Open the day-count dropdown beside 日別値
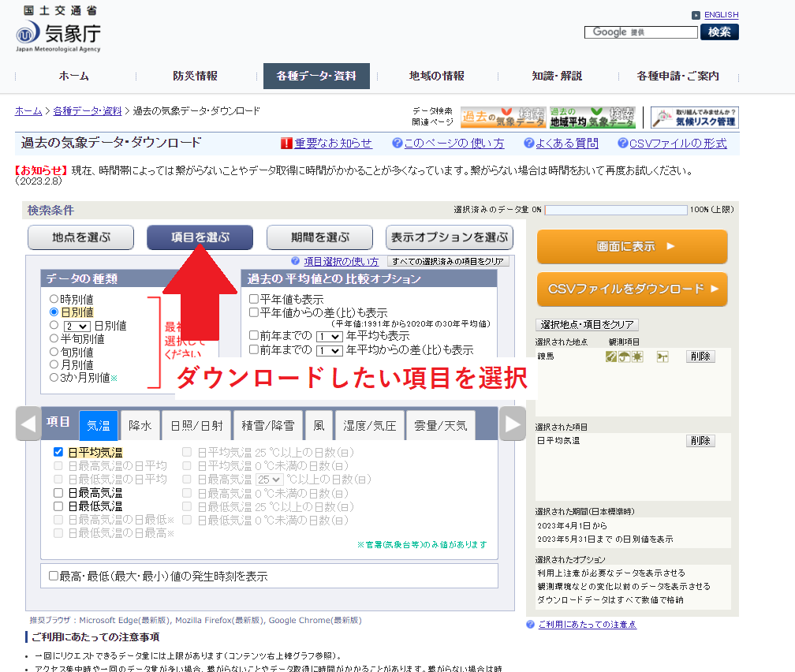This screenshot has height=672, width=795. 77,326
